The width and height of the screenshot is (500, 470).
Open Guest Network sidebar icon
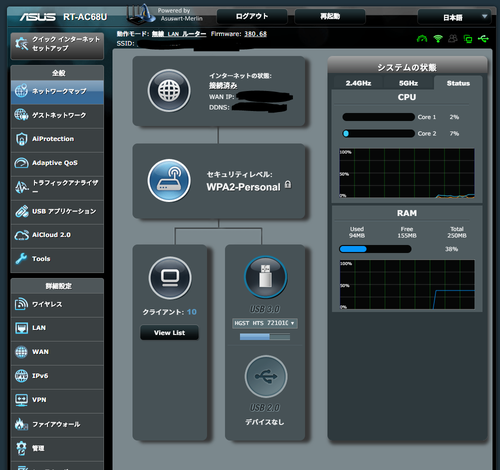point(21,115)
